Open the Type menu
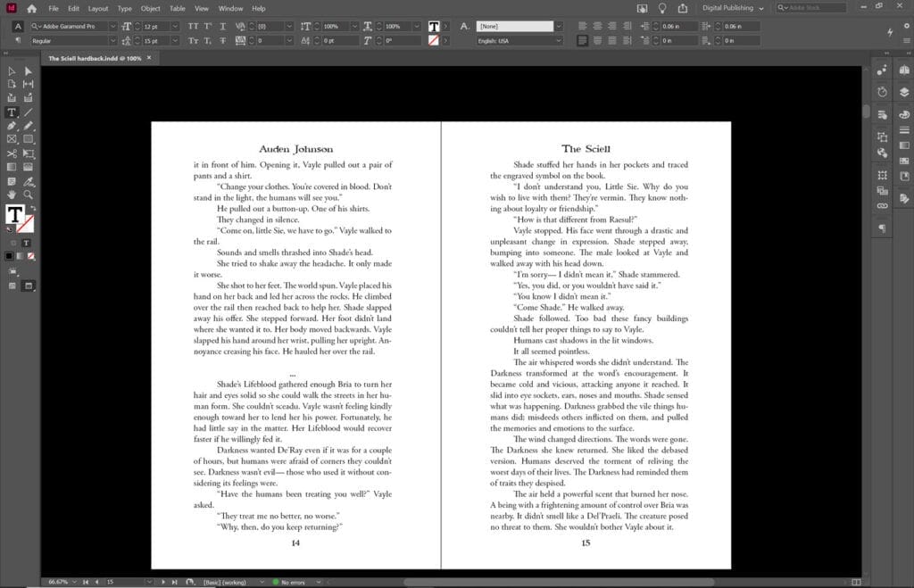 [x=123, y=8]
